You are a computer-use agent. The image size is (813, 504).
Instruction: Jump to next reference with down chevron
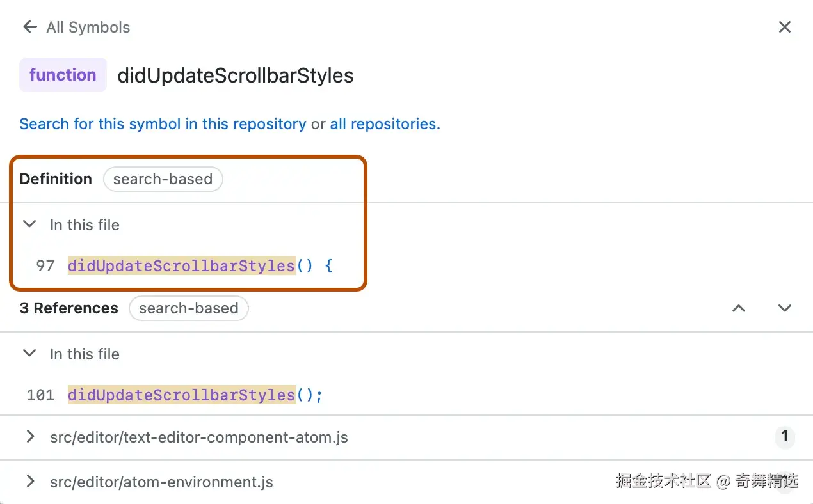tap(785, 308)
